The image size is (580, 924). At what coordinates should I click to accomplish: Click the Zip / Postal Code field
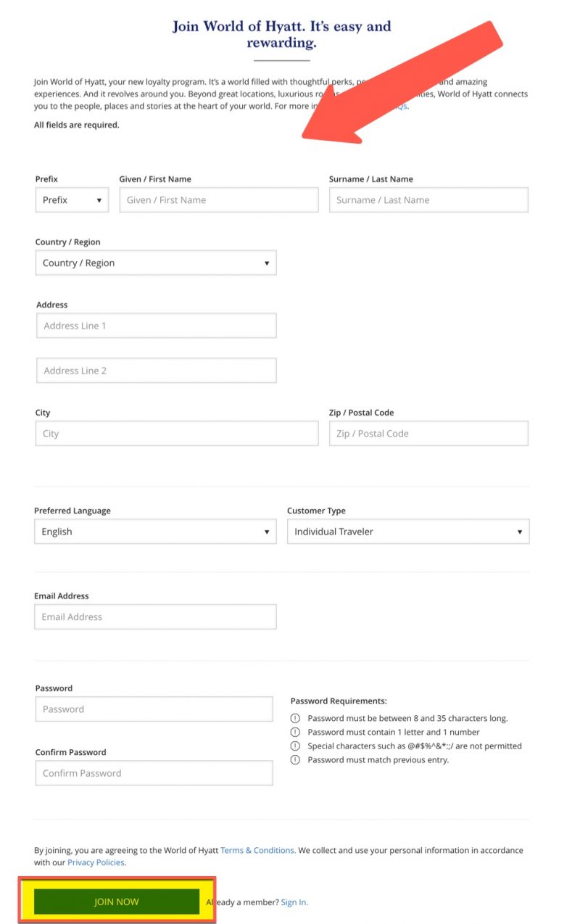tap(428, 433)
